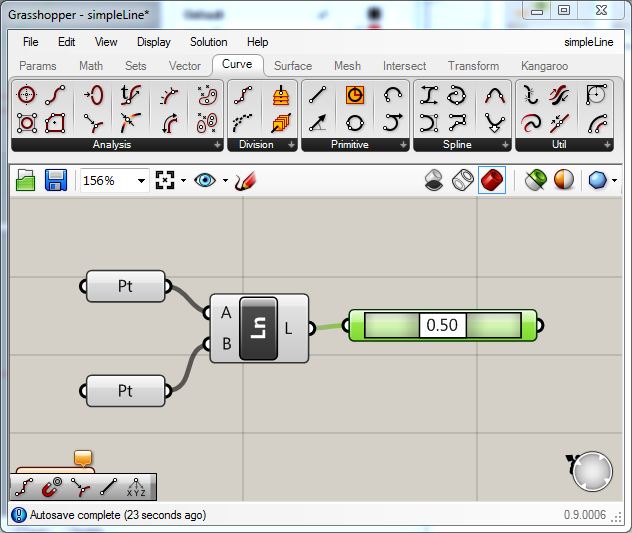The height and width of the screenshot is (533, 632).
Task: Select the upper Pt parameter on canvas
Action: coord(125,286)
